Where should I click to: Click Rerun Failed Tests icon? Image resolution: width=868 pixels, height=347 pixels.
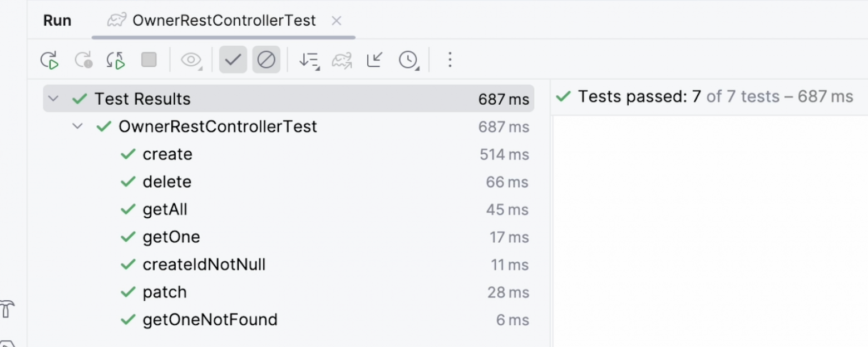[83, 60]
